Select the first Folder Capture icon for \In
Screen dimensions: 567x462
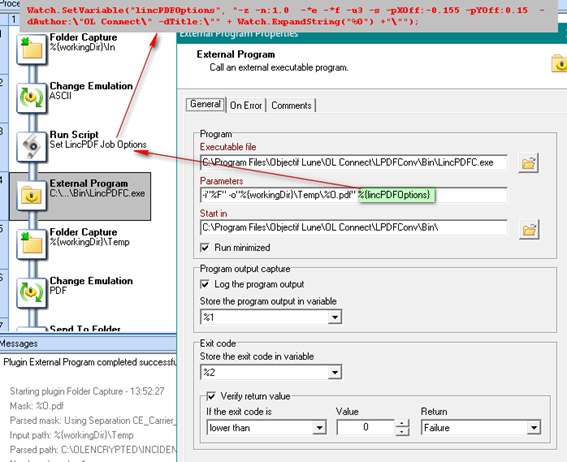tap(31, 49)
